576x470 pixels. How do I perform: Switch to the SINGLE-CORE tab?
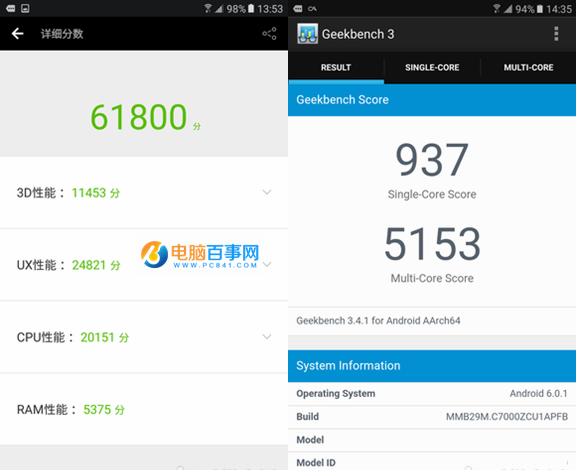tap(432, 68)
